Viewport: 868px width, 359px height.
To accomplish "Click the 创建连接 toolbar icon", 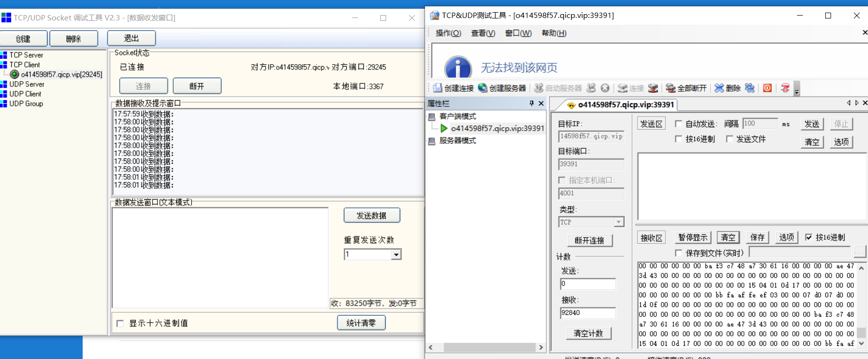I will (438, 88).
